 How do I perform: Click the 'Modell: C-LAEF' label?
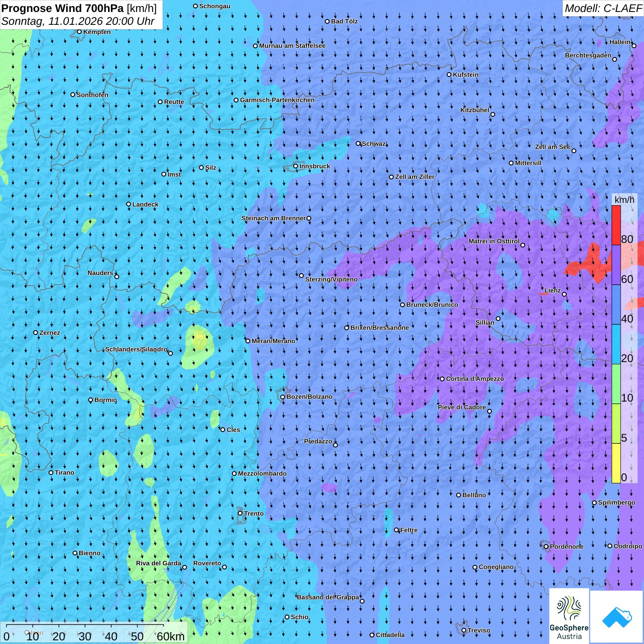click(x=603, y=8)
